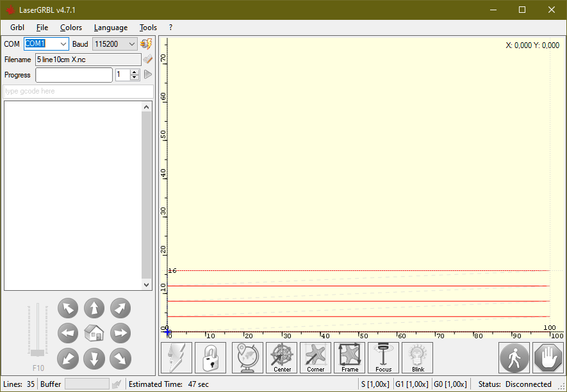The image size is (567, 392).
Task: Jog up with the up arrow
Action: (94, 308)
